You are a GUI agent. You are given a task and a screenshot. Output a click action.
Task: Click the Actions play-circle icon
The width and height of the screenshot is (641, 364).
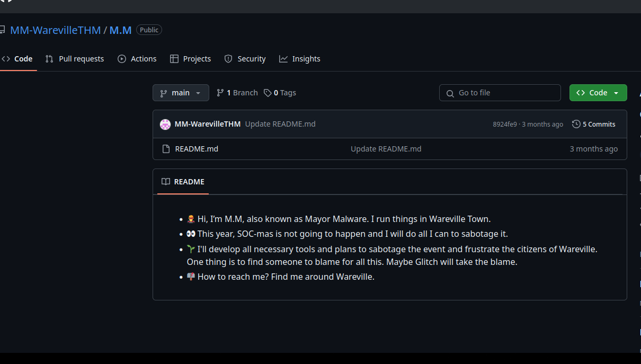pyautogui.click(x=122, y=59)
